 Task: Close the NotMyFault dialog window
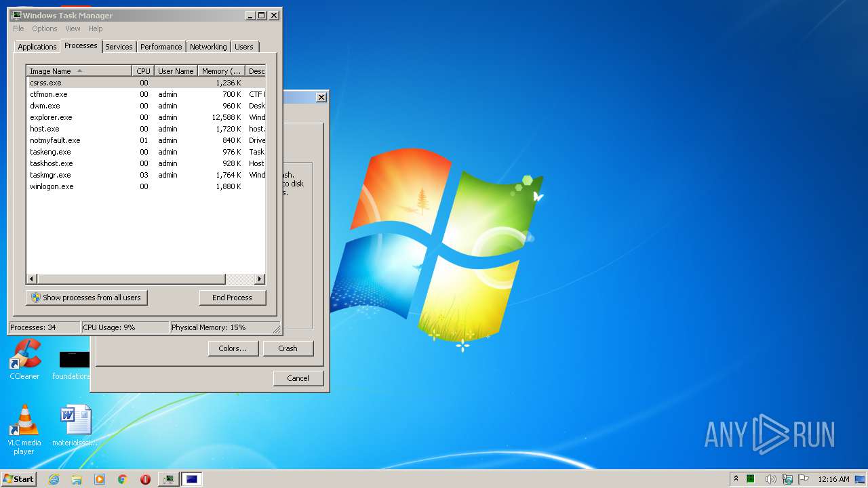click(321, 98)
